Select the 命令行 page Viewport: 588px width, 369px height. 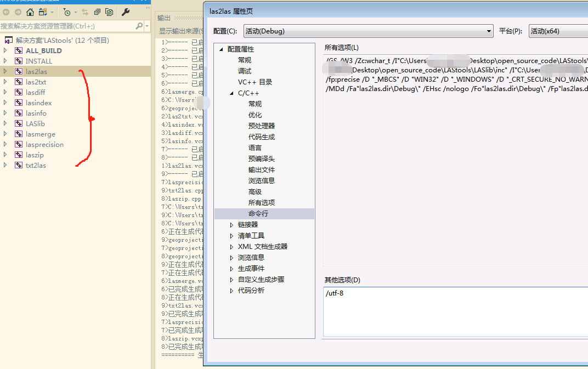point(258,213)
